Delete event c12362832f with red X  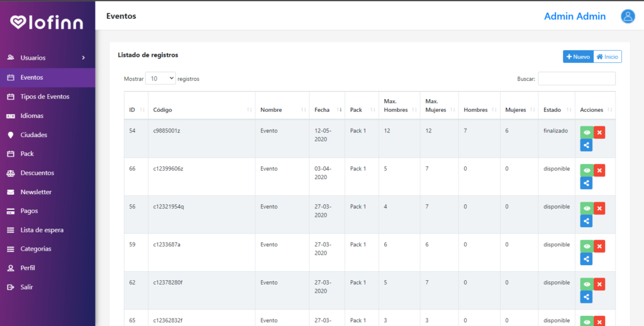(x=599, y=322)
